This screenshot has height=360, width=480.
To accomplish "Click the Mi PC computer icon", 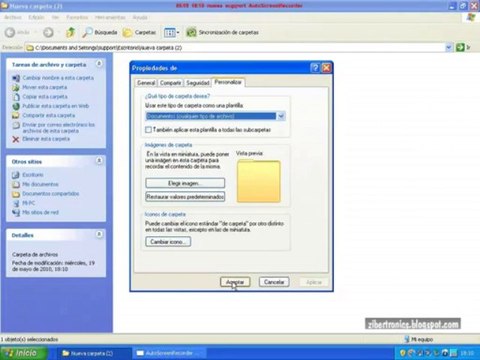I will pyautogui.click(x=16, y=203).
